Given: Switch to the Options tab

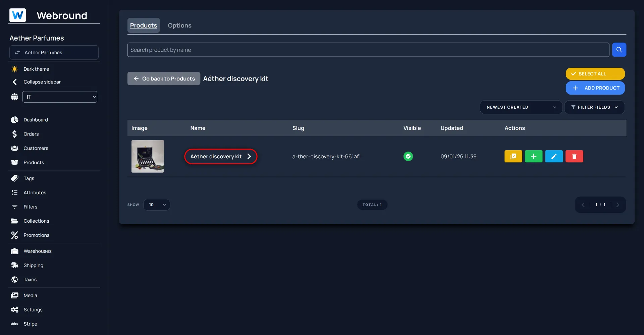Looking at the screenshot, I should pyautogui.click(x=179, y=25).
